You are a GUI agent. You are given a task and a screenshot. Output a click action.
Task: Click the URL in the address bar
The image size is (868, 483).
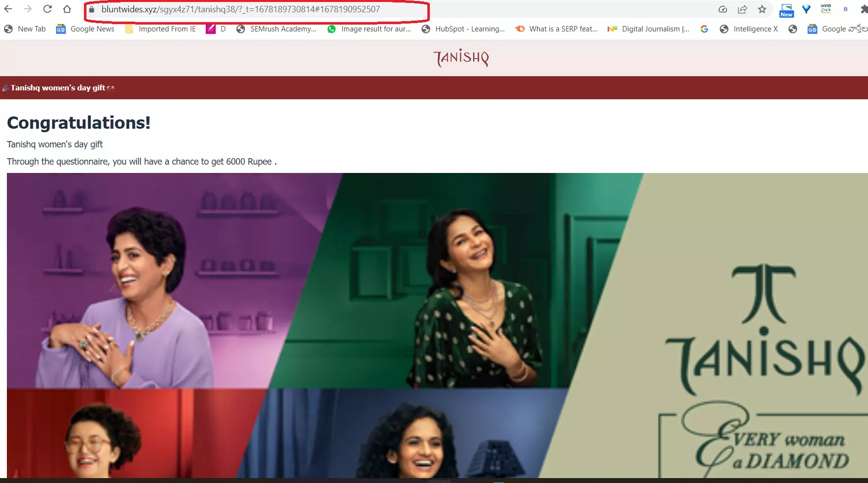click(241, 9)
